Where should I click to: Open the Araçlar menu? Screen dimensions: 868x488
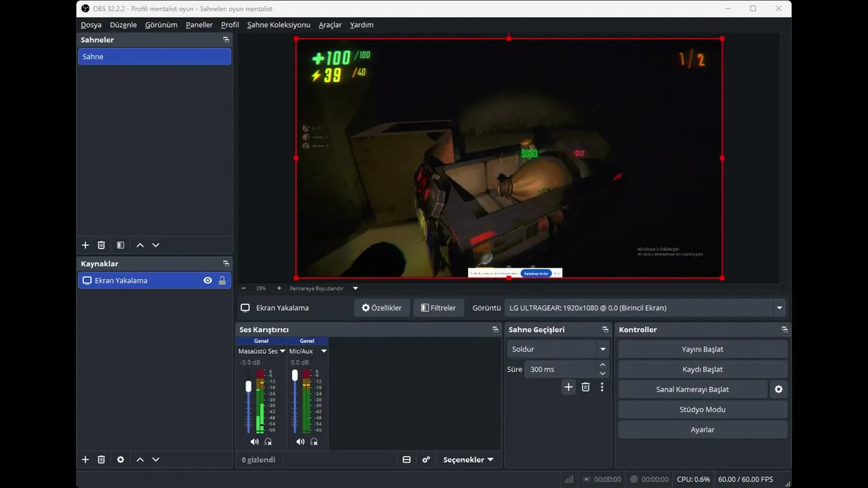[330, 25]
